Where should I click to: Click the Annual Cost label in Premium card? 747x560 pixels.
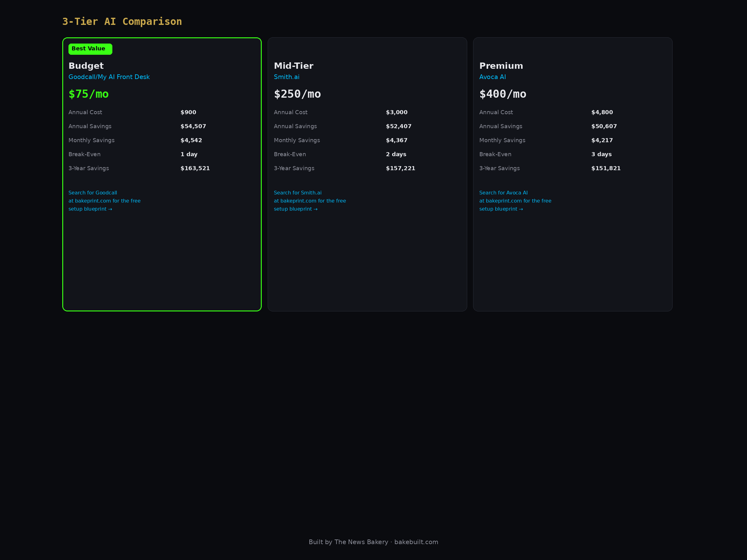[496, 112]
